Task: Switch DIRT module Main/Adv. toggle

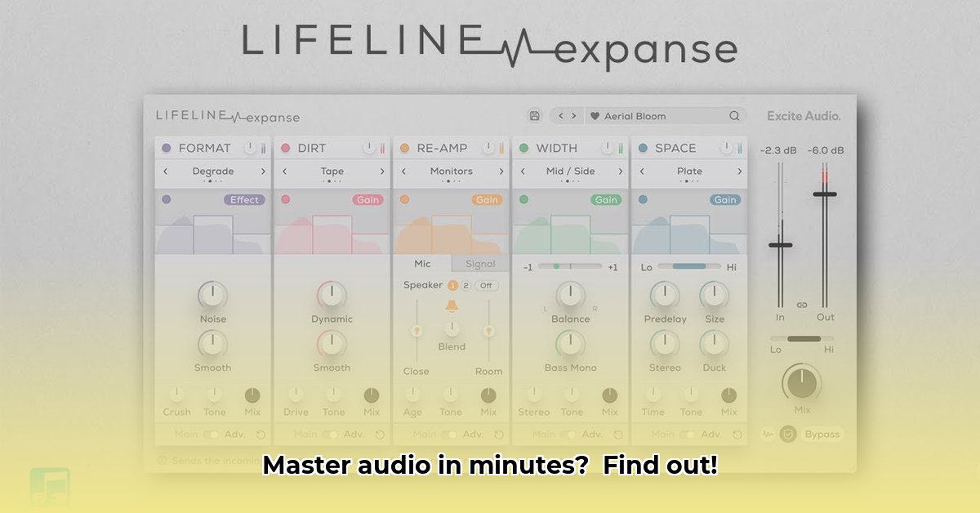Action: tap(330, 435)
